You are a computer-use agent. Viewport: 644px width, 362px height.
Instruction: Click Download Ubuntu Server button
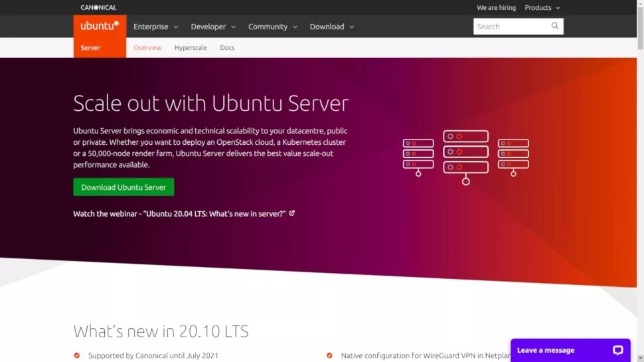click(123, 187)
